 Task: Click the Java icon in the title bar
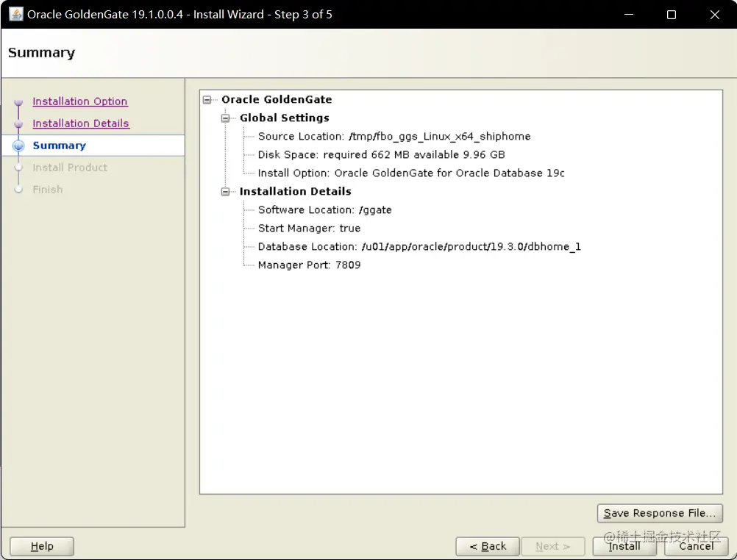(x=15, y=14)
